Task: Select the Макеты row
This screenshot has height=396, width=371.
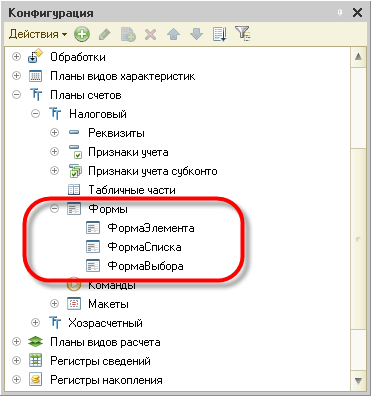Action: click(x=108, y=304)
